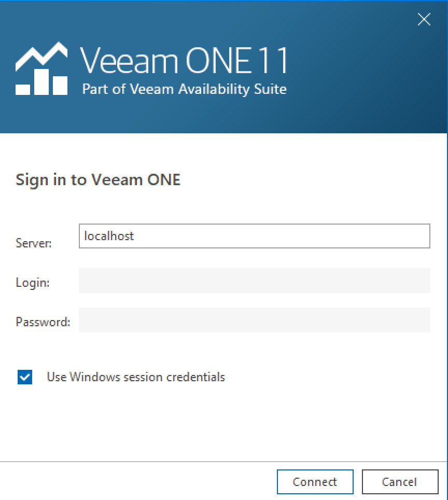Image resolution: width=448 pixels, height=500 pixels.
Task: Click the Login label
Action: (x=32, y=283)
